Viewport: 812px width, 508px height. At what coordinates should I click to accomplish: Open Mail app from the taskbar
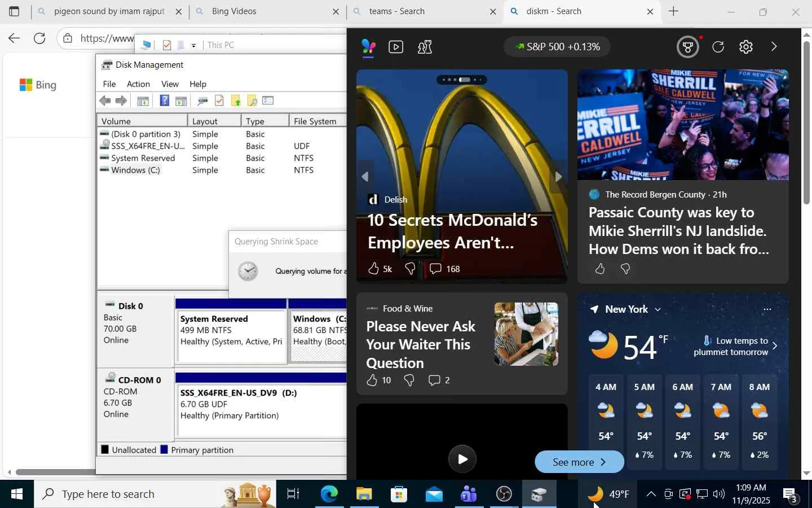click(x=434, y=494)
